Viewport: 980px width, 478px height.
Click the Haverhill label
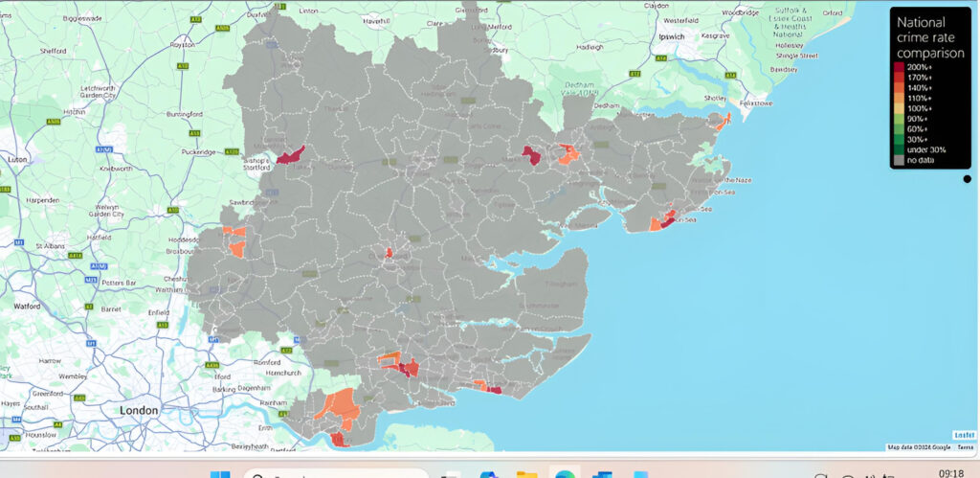(x=375, y=21)
